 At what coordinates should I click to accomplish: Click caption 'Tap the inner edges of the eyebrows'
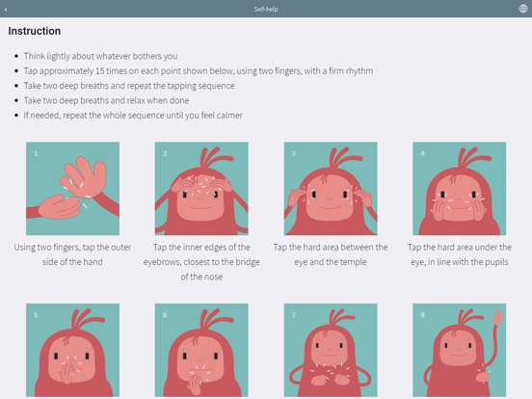(x=201, y=262)
